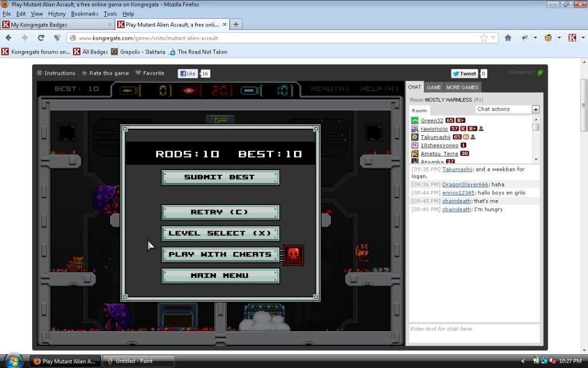This screenshot has height=368, width=588.
Task: Return to MAIN MENU
Action: coord(220,276)
